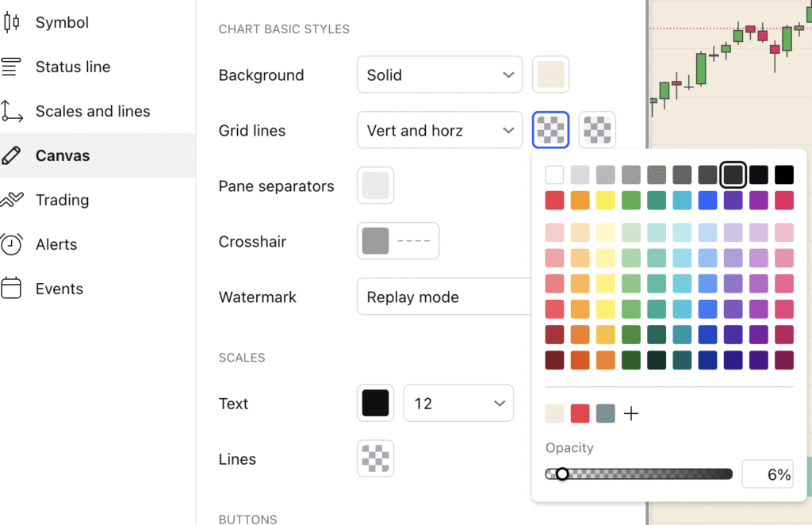Open the Crosshair color and line style
Screen dimensions: 812x525
(398, 241)
